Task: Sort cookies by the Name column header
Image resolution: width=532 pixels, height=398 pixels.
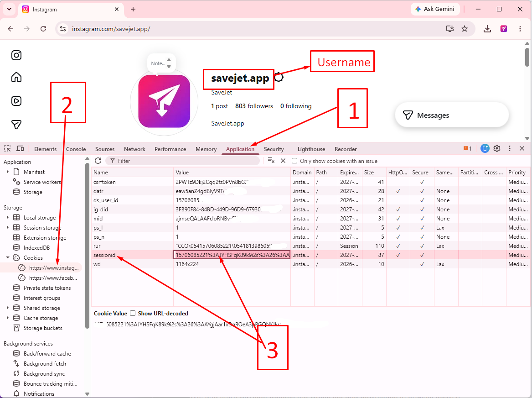Action: [x=132, y=172]
